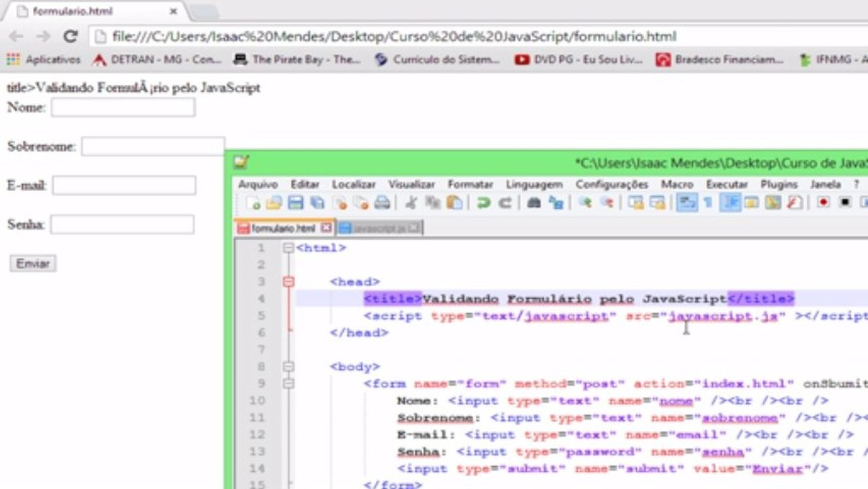Image resolution: width=868 pixels, height=489 pixels.
Task: Open the Formatar menu
Action: [470, 184]
